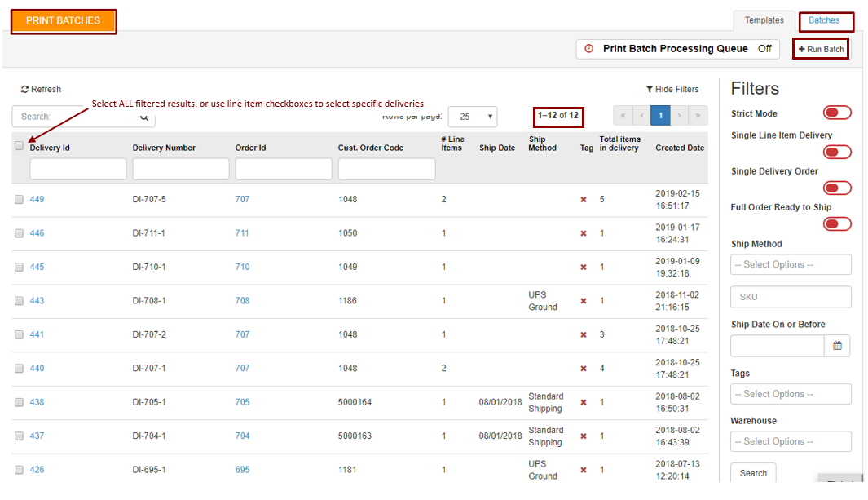Click the red tag X for delivery 426

[x=584, y=470]
